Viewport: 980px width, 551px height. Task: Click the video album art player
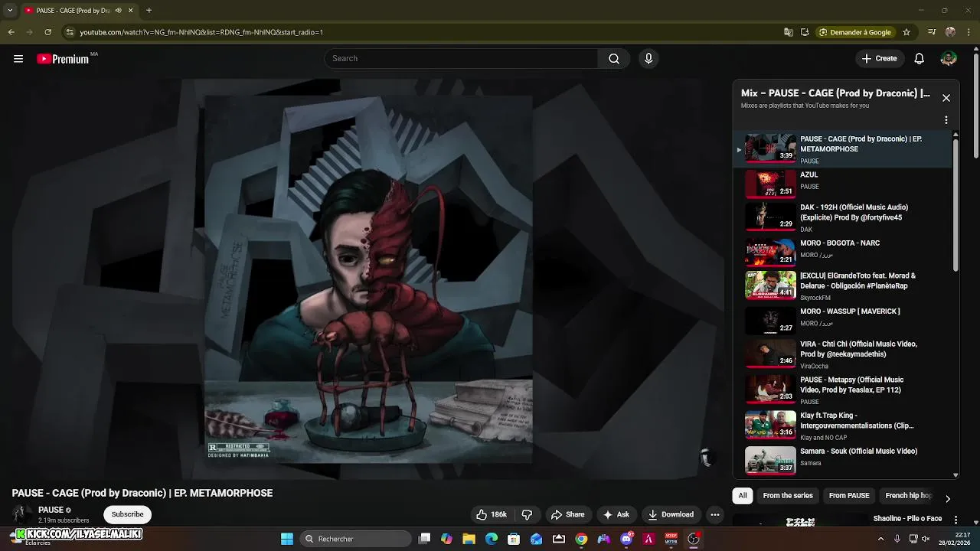[x=368, y=279]
